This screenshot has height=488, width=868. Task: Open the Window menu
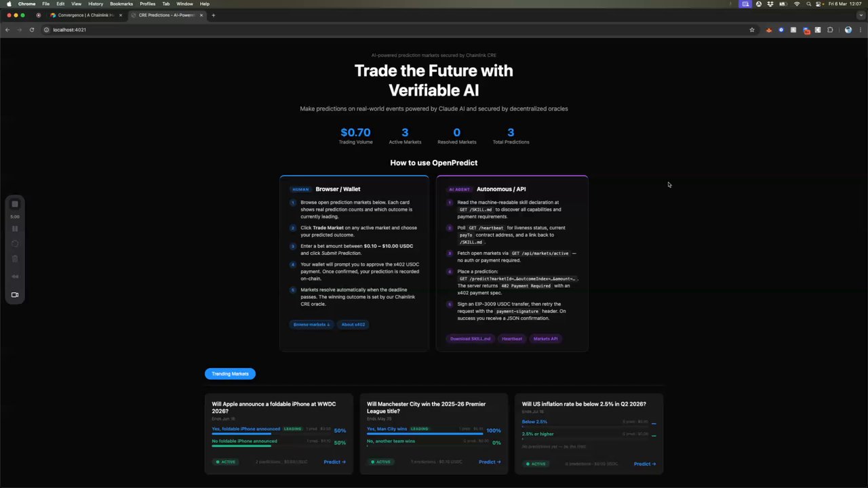(x=184, y=4)
